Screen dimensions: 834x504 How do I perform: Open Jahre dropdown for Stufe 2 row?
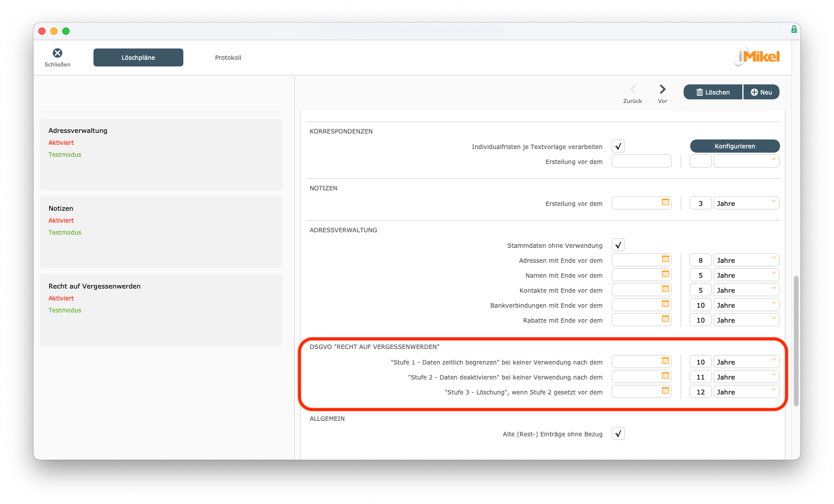pos(746,377)
